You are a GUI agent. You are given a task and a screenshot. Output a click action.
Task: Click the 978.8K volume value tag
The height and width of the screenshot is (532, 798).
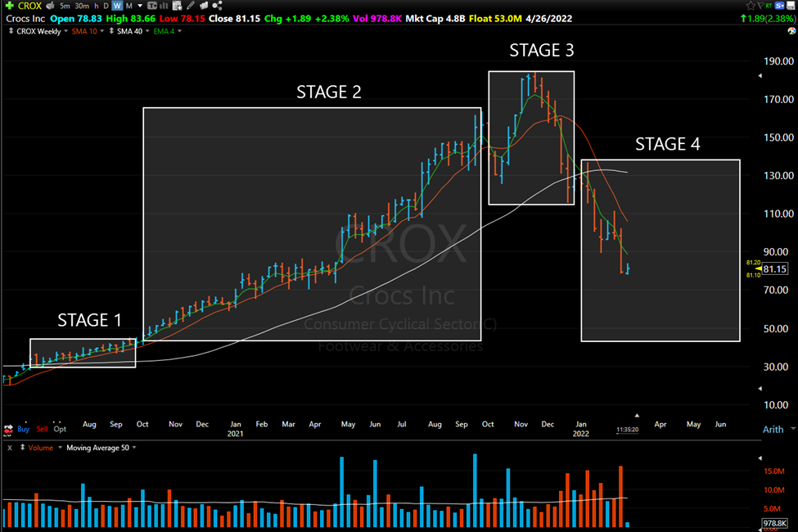pyautogui.click(x=774, y=523)
